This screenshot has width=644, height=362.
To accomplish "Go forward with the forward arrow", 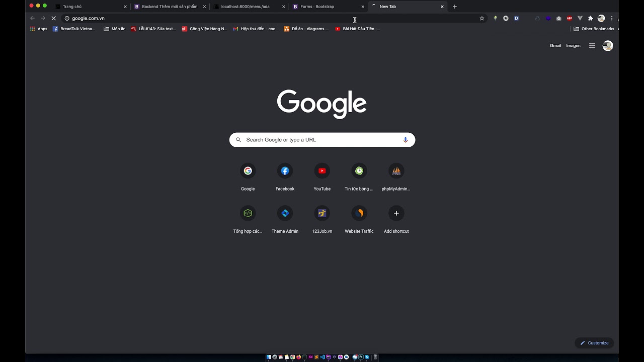I will click(43, 18).
